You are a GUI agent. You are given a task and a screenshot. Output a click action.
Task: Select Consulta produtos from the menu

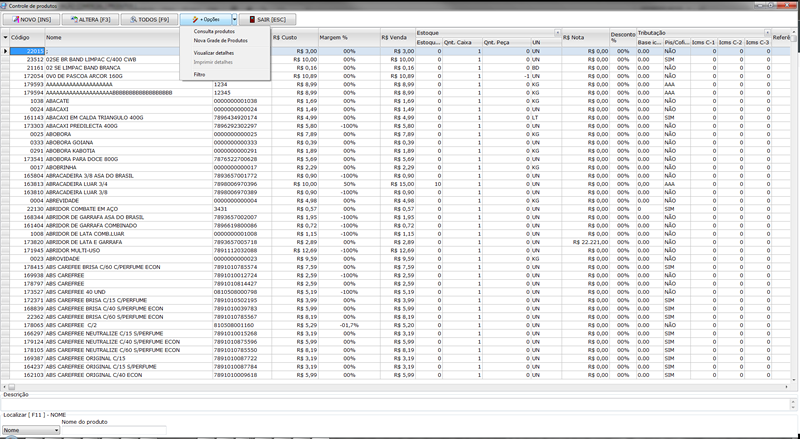214,31
